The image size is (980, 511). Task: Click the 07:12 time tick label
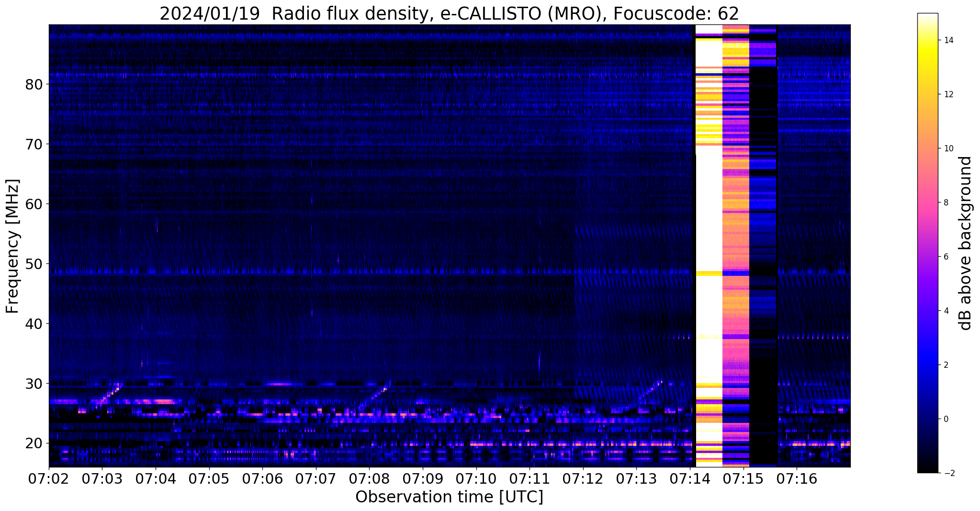(583, 478)
